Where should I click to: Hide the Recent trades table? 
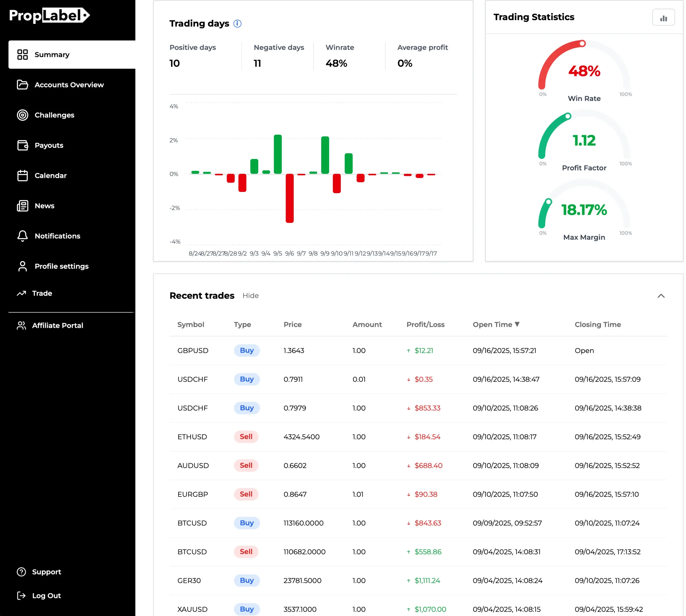(x=251, y=295)
